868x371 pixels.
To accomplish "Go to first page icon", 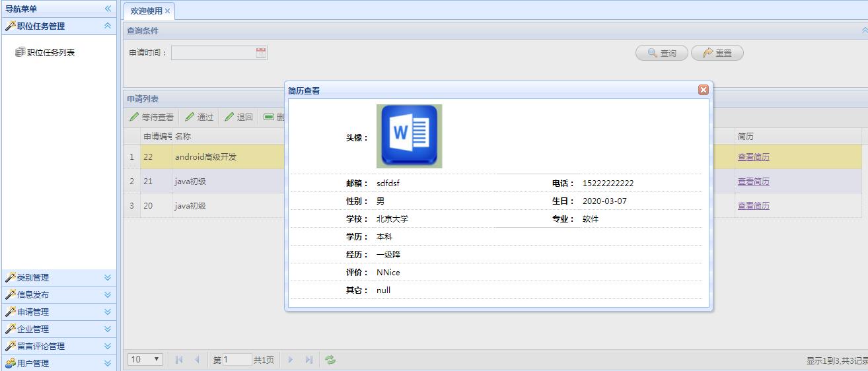I will pos(179,360).
